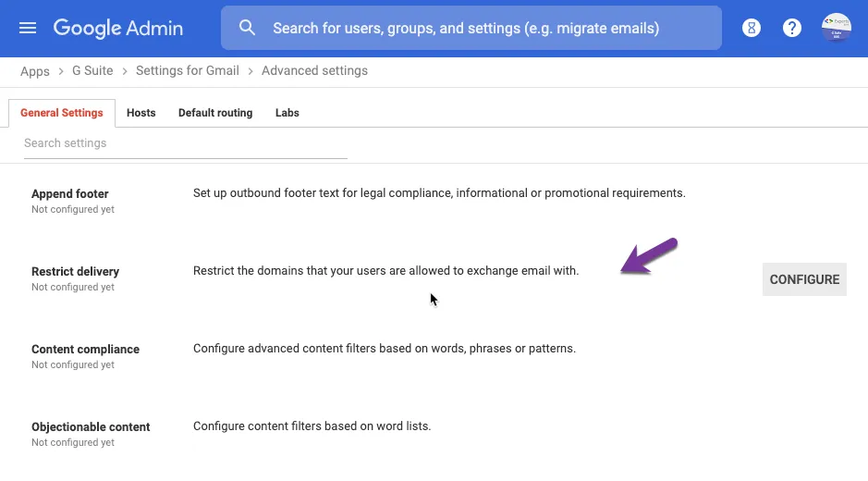
Task: Click the search magnifier icon
Action: tap(247, 28)
